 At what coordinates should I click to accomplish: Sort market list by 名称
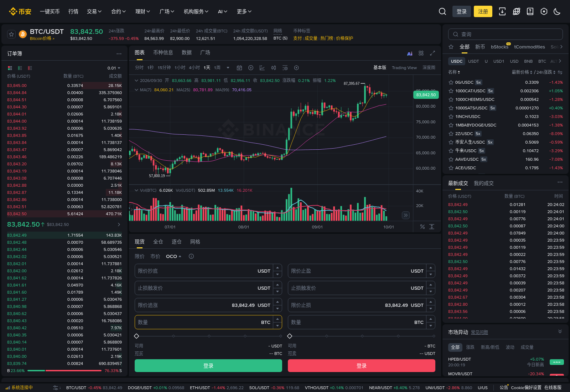coord(454,72)
